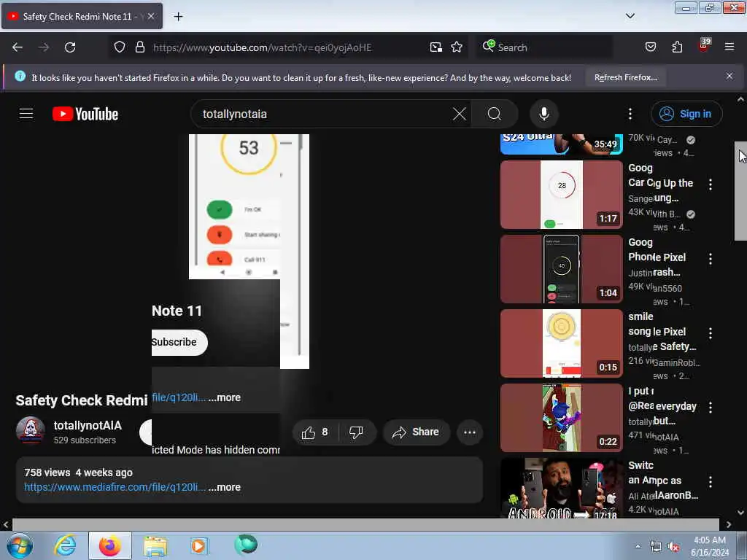Click the Sign in button
The width and height of the screenshot is (747, 560).
click(686, 114)
